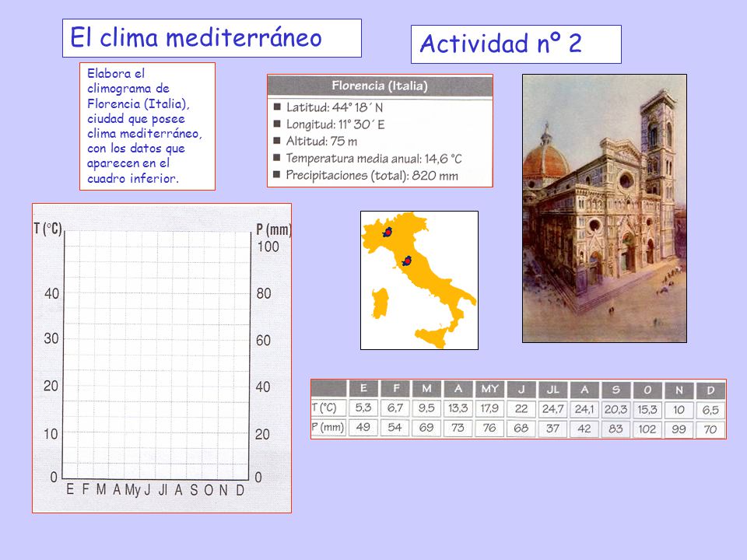The image size is (747, 560).
Task: Select the Florence cathedral painting
Action: pyautogui.click(x=605, y=208)
